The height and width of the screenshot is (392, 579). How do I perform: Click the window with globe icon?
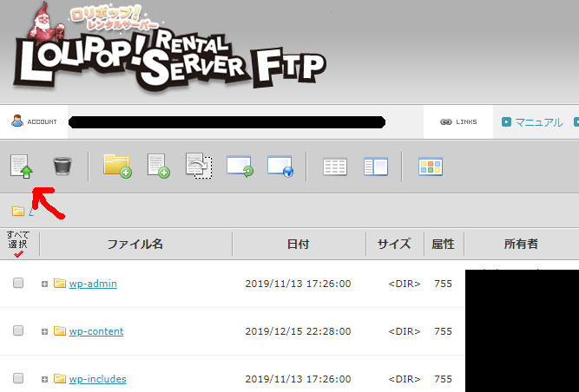pos(280,167)
